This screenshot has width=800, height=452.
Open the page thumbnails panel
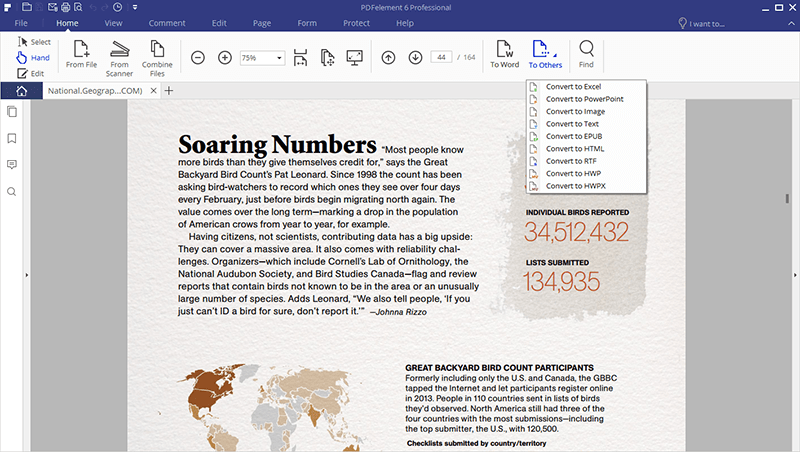(x=12, y=112)
